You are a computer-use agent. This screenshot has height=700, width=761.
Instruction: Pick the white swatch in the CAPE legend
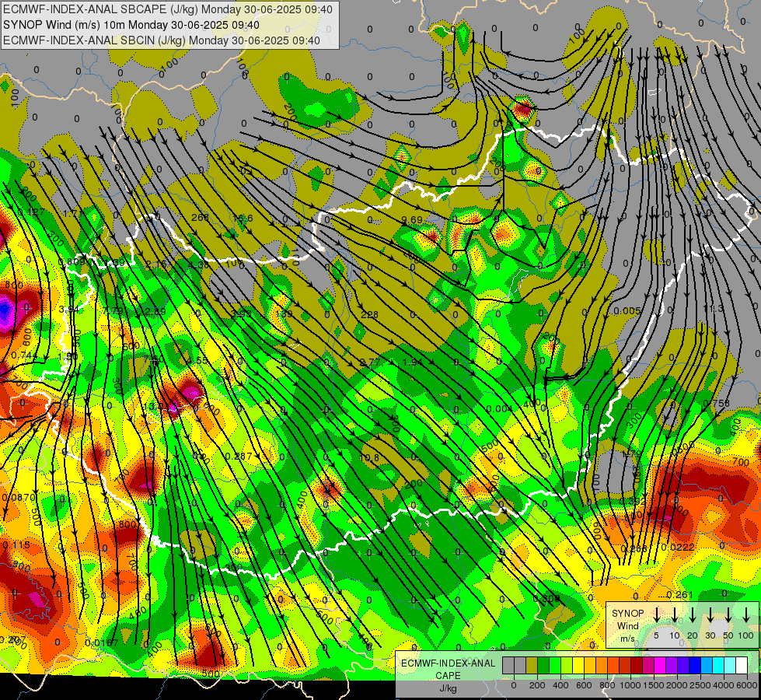pyautogui.click(x=742, y=665)
